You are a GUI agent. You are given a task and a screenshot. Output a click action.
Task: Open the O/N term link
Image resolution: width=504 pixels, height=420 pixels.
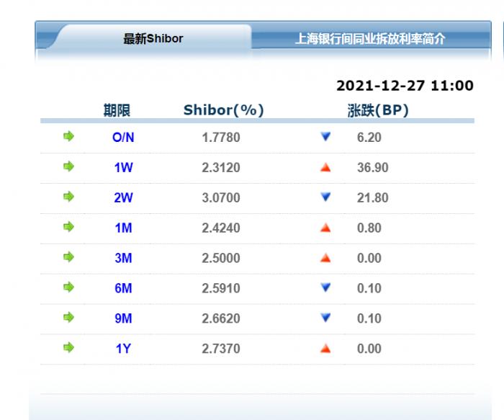123,138
